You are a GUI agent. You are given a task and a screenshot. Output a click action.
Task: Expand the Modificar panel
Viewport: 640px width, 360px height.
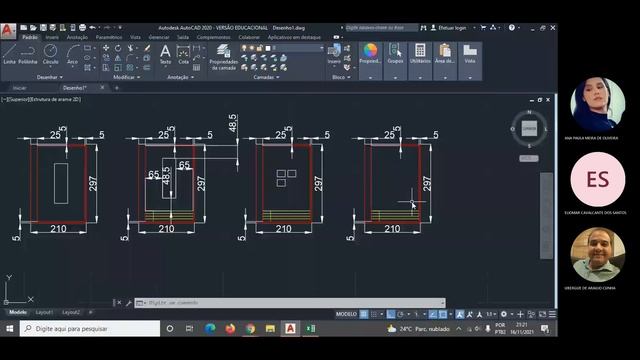click(127, 77)
